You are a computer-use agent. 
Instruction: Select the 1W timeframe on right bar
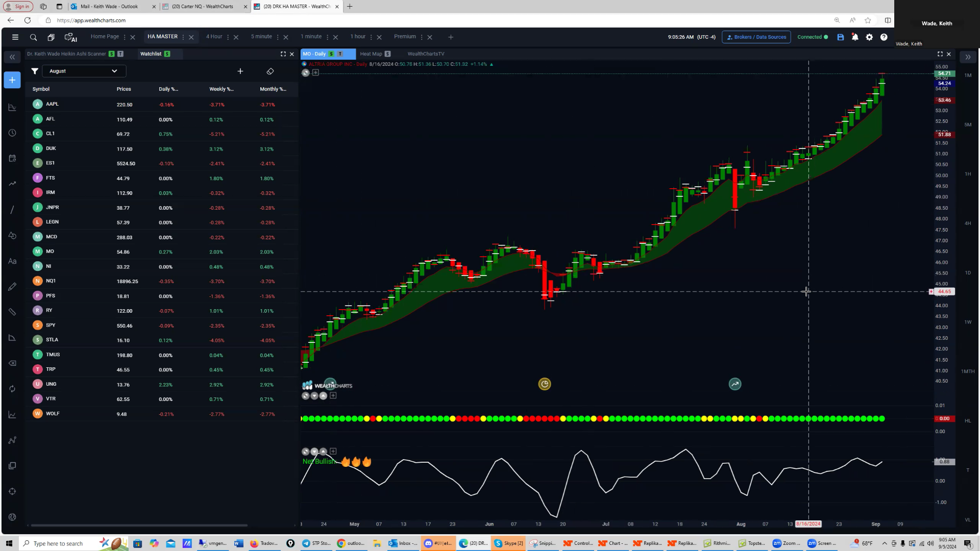pyautogui.click(x=968, y=322)
